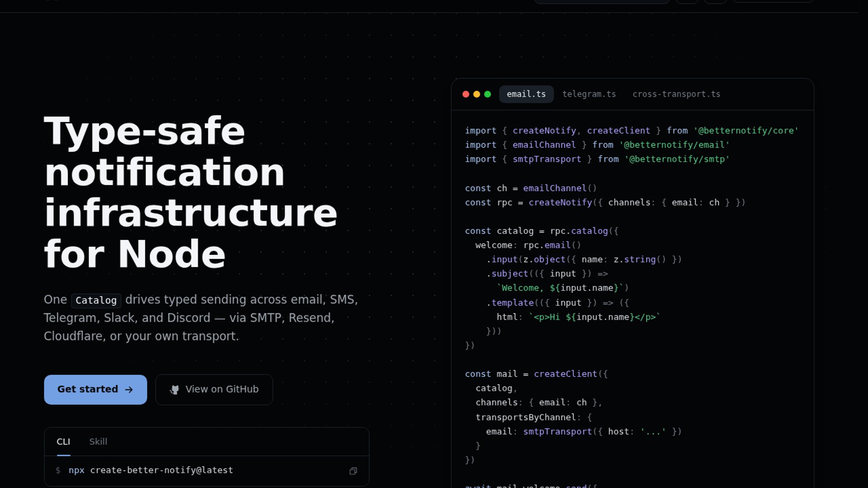
Task: Click the '.template(({ input })' line
Action: tap(557, 303)
